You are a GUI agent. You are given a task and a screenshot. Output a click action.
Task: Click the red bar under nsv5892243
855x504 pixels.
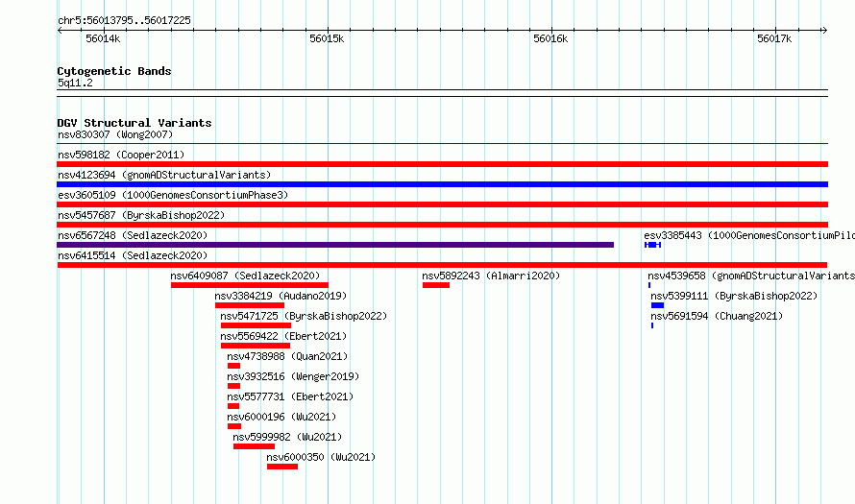coord(436,285)
